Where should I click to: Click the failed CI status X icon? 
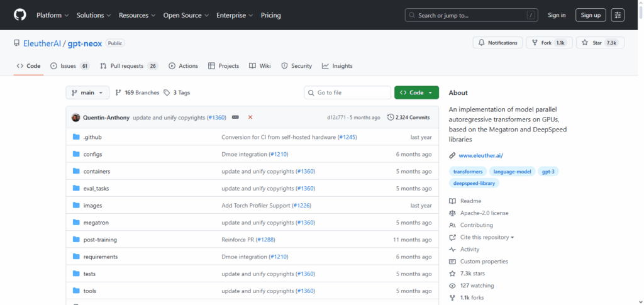tap(250, 118)
